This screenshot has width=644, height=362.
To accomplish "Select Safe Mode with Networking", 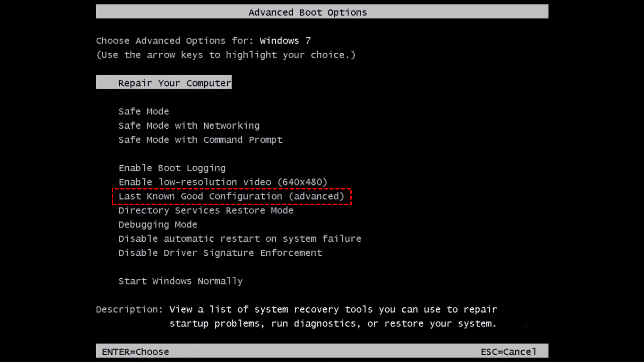I will coord(189,126).
